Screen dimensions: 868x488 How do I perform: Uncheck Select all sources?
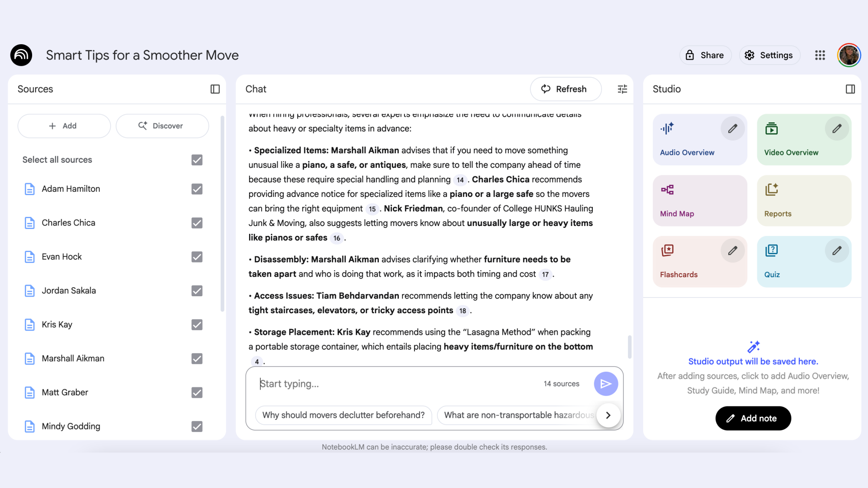coord(197,160)
